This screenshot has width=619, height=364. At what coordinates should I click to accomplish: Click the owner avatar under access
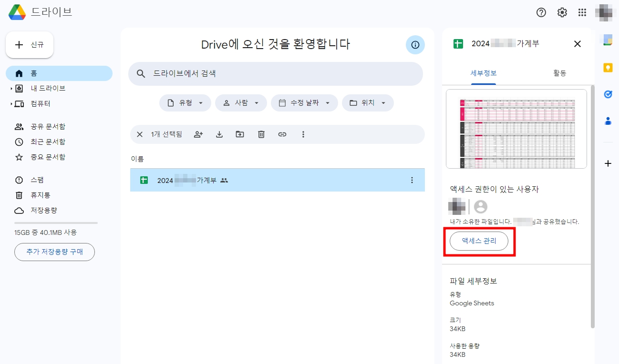click(457, 206)
